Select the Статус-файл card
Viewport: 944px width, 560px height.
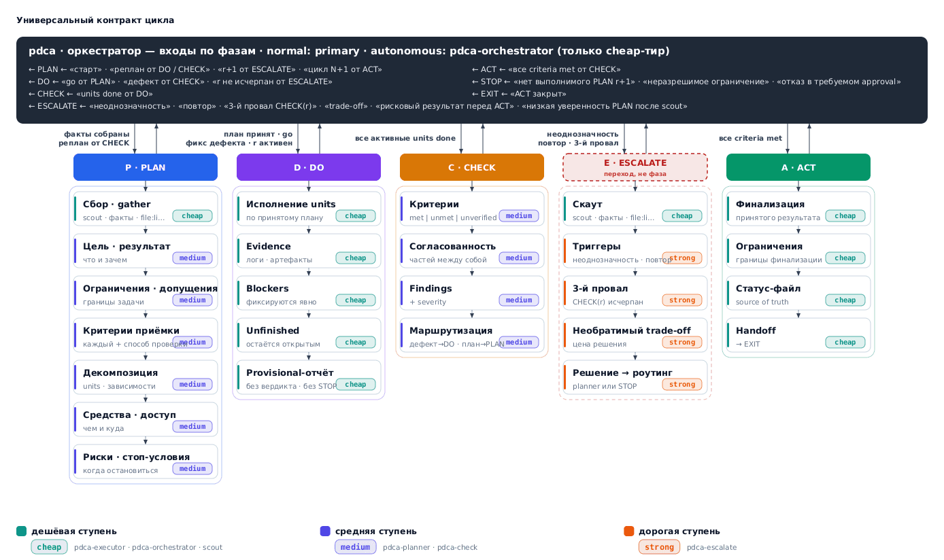pyautogui.click(x=798, y=293)
